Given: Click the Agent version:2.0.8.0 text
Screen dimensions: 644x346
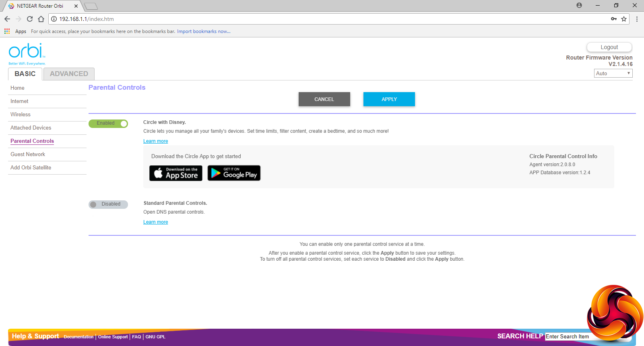Looking at the screenshot, I should (x=552, y=165).
